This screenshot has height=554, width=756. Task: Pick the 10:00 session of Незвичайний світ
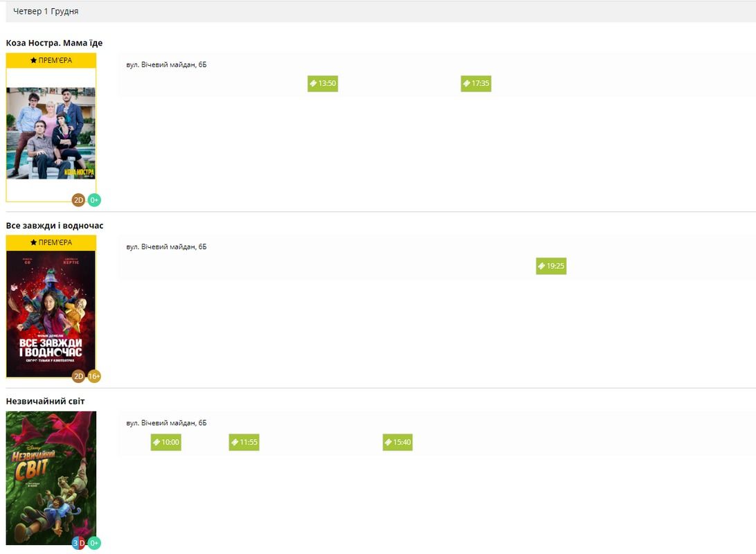tap(166, 443)
